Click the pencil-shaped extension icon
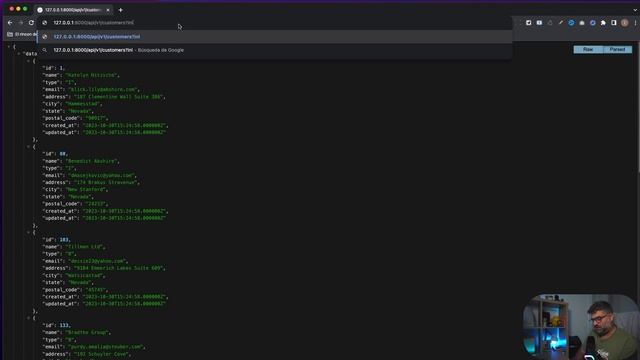640x360 pixels. (560, 23)
